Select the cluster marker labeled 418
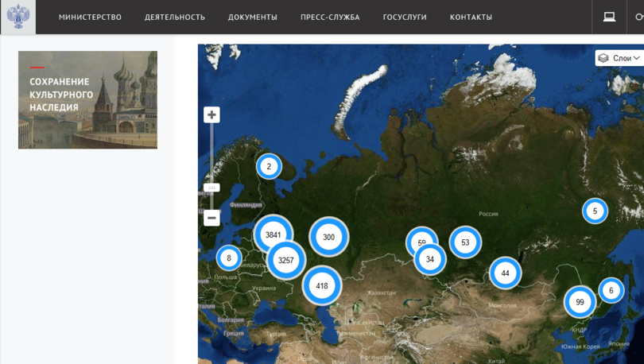Screen dimensions: 644x364 click(322, 285)
